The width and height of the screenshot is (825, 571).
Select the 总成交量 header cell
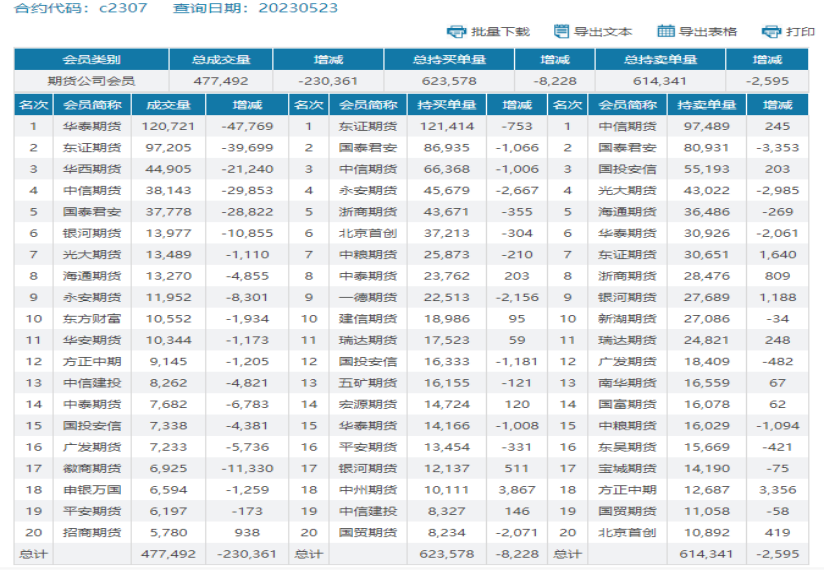221,59
